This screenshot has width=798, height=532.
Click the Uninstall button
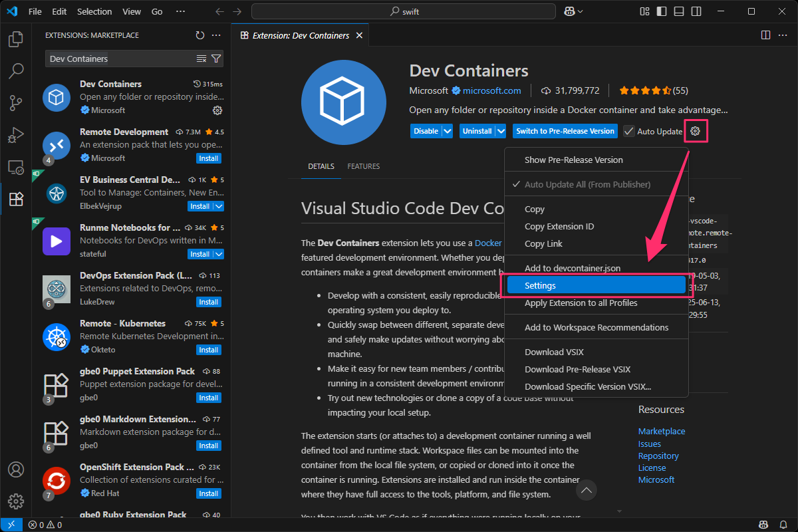coord(477,131)
